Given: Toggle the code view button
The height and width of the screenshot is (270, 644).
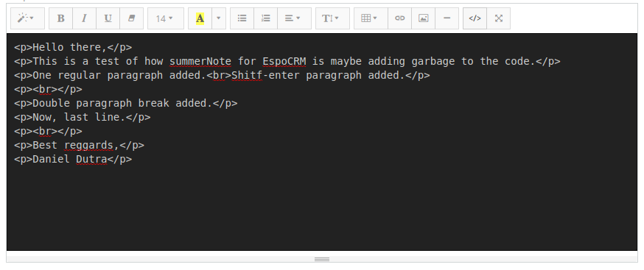Looking at the screenshot, I should (475, 18).
